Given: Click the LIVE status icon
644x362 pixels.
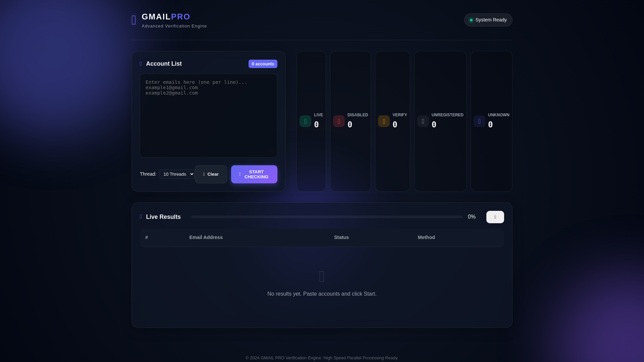Looking at the screenshot, I should pos(305,121).
